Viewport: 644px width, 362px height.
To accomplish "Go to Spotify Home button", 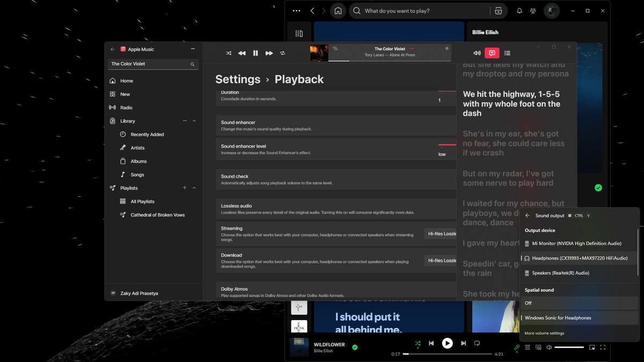I will click(x=338, y=11).
